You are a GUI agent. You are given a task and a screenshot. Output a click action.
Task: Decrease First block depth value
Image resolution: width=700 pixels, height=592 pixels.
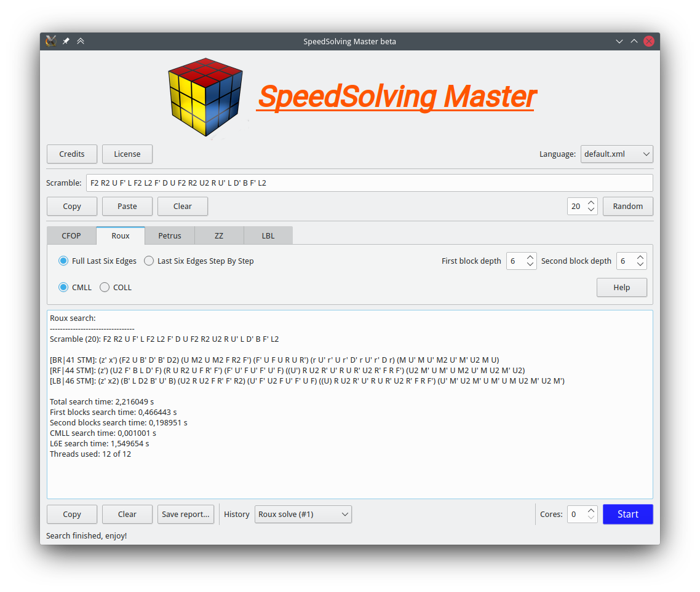[530, 265]
